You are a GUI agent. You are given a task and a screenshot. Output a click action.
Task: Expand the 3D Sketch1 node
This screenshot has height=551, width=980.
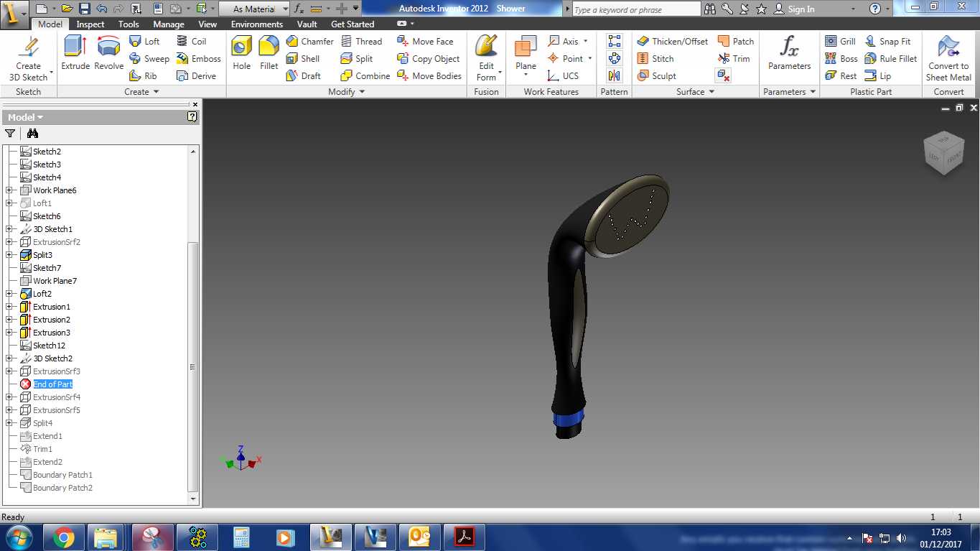click(9, 229)
